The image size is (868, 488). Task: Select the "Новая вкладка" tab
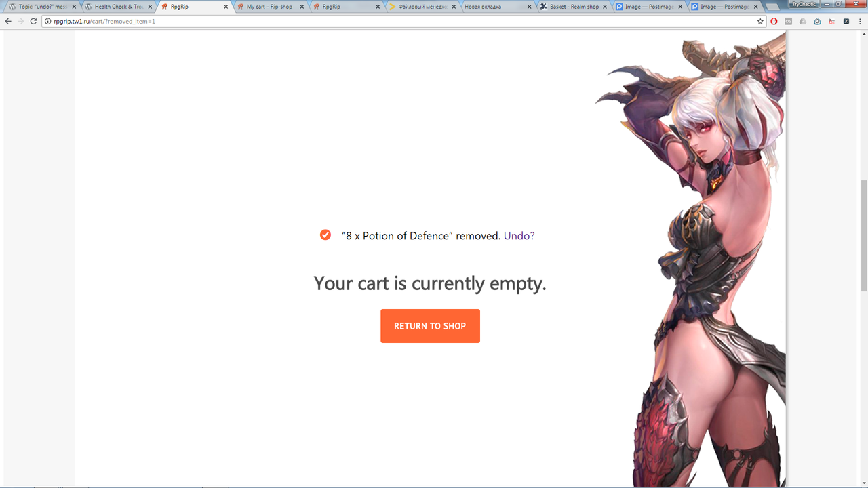coord(496,7)
